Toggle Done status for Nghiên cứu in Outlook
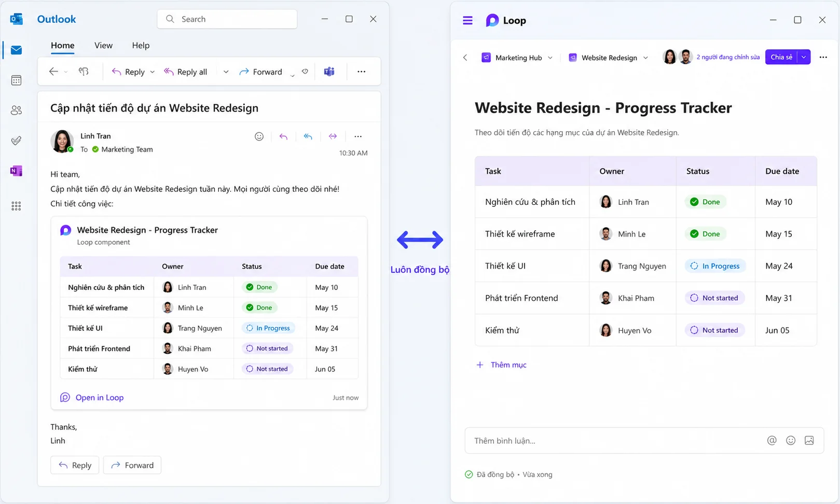840x504 pixels. tap(259, 287)
